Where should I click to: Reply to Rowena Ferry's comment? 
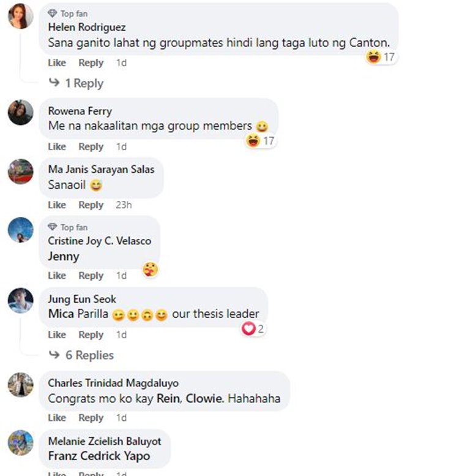pos(91,146)
